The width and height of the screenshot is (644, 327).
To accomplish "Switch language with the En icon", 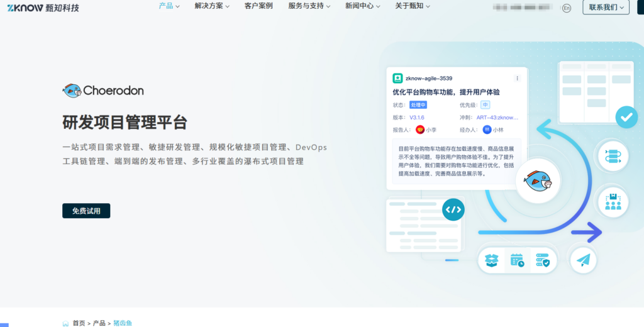I will point(567,8).
